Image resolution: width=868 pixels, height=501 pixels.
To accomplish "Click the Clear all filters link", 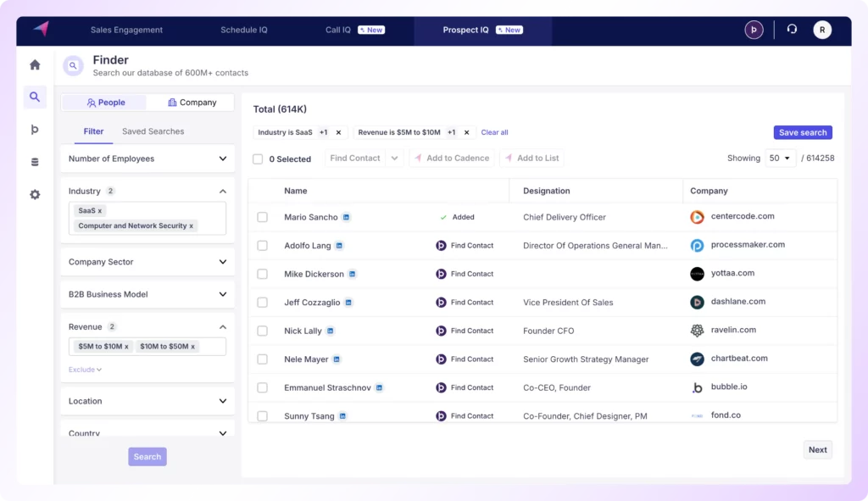I will point(494,132).
